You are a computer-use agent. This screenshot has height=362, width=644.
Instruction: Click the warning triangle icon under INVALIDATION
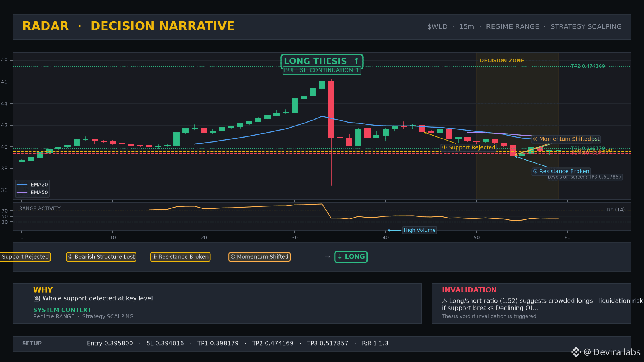point(445,301)
